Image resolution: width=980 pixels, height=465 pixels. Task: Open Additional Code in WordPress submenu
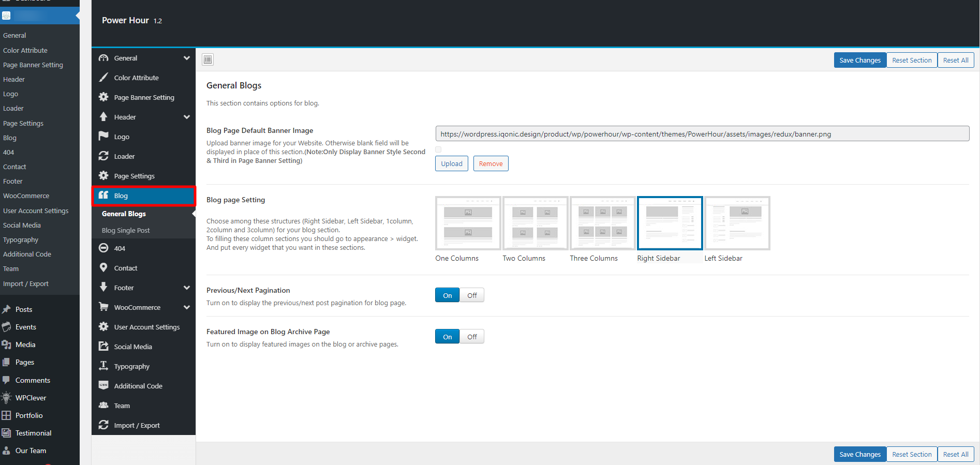tap(27, 254)
